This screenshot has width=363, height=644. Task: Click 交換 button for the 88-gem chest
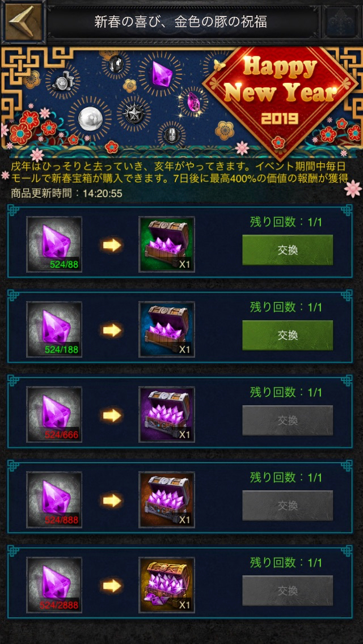point(288,250)
